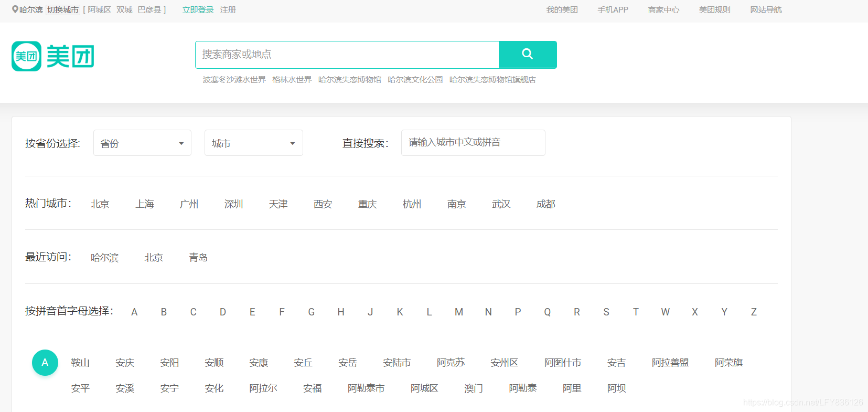Select the circled letter A section badge

pyautogui.click(x=45, y=362)
